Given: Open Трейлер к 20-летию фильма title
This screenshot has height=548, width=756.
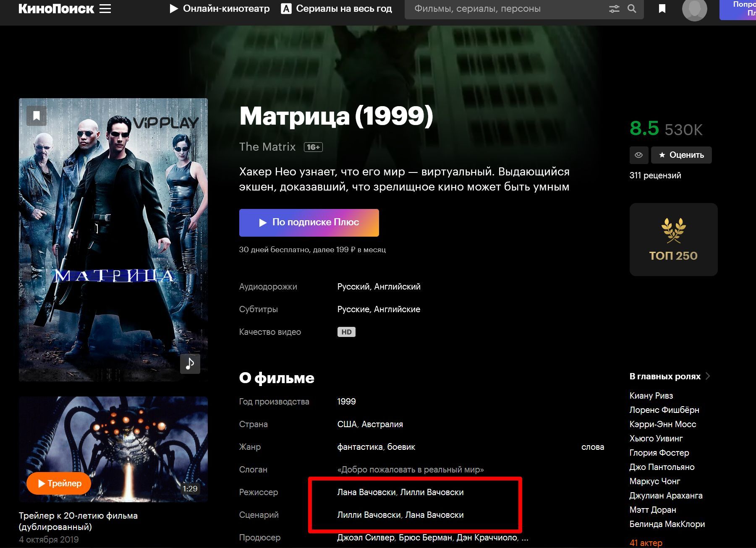Looking at the screenshot, I should (78, 521).
